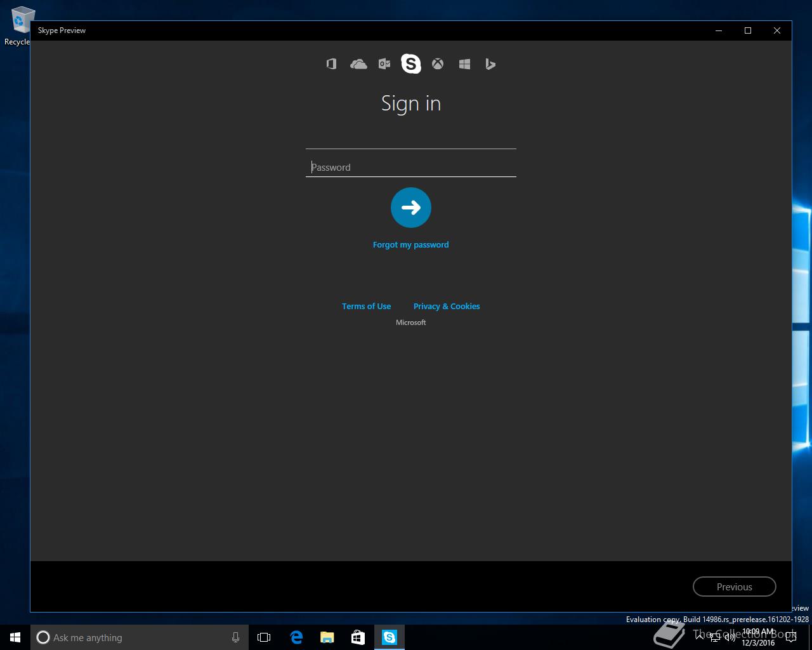The height and width of the screenshot is (650, 812).
Task: Click the volume speaker tray icon
Action: tap(730, 637)
